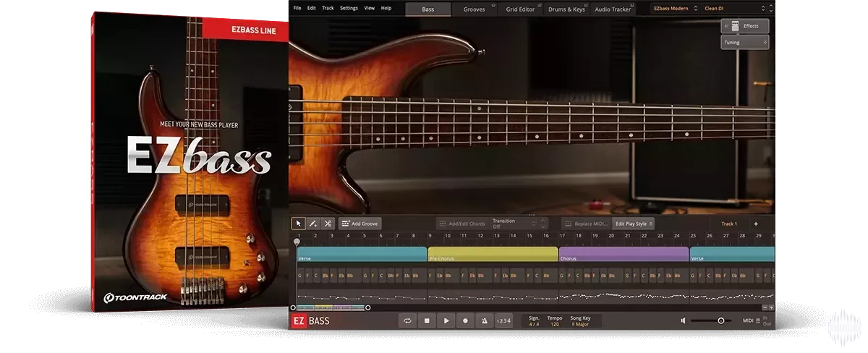Detach Grid Editor via its pop-out icon
The width and height of the screenshot is (868, 353).
click(538, 5)
